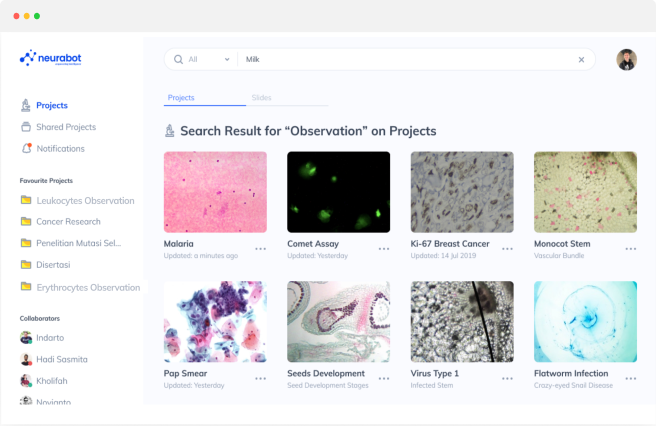Screen dimensions: 656x426
Task: Open the three-dot menu for Malaria
Action: point(261,249)
